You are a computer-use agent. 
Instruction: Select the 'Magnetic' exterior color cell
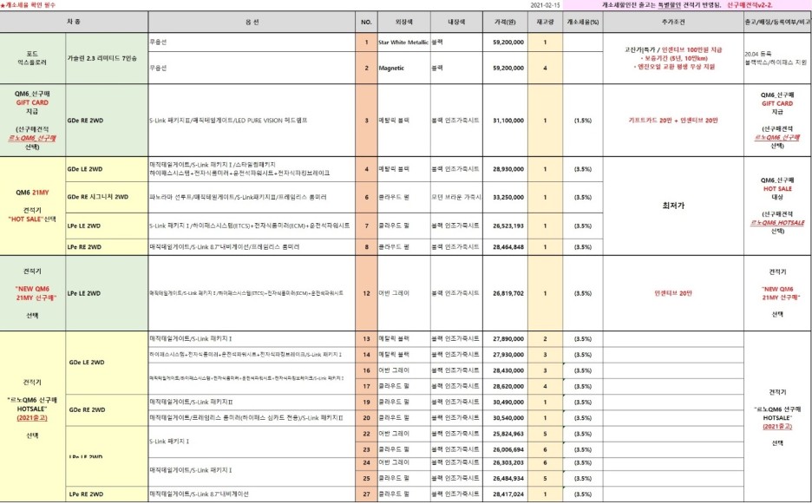point(403,68)
